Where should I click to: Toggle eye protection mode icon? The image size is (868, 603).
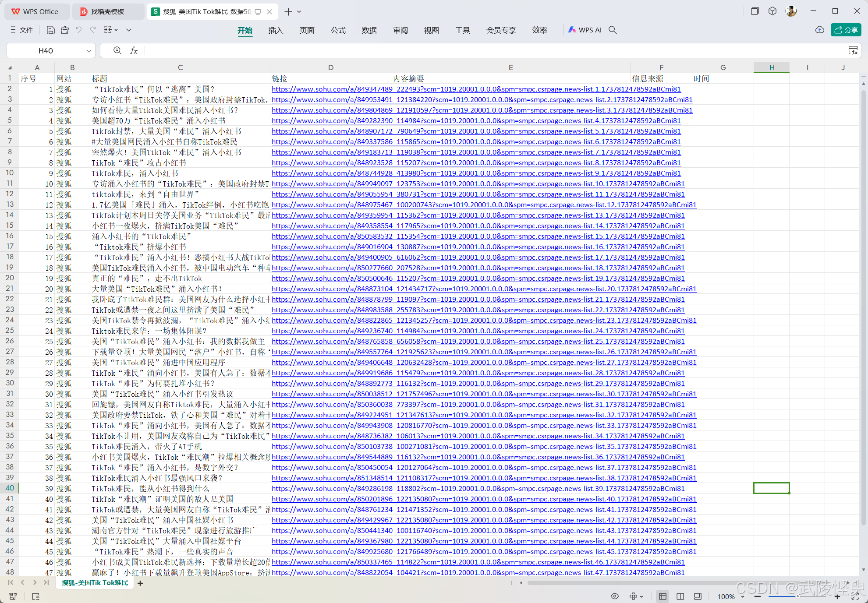[615, 596]
